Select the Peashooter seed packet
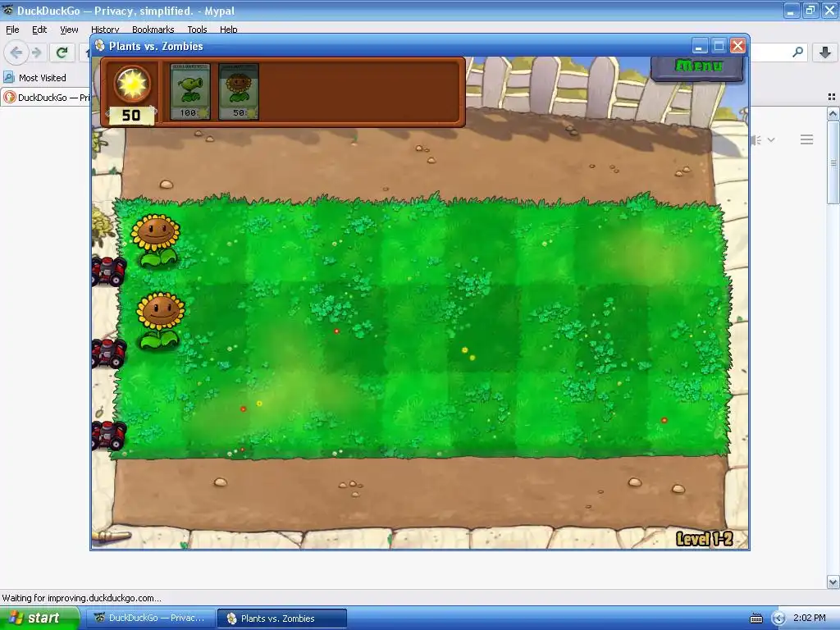The width and height of the screenshot is (840, 630). 190,92
